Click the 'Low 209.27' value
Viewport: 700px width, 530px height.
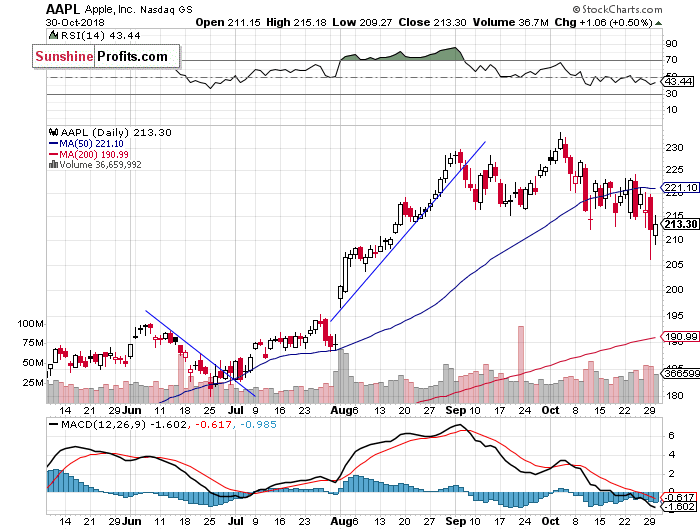coord(362,22)
